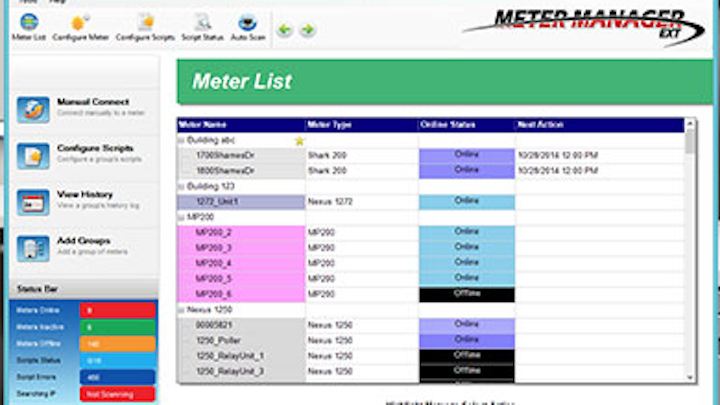720x405 pixels.
Task: Click the meter list scrollbar up arrow
Action: coord(690,124)
